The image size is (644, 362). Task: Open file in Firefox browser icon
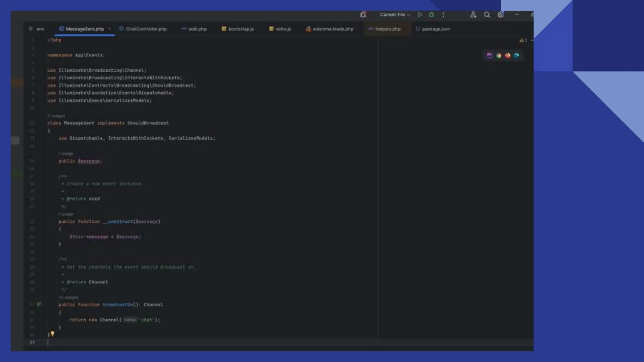coord(508,56)
